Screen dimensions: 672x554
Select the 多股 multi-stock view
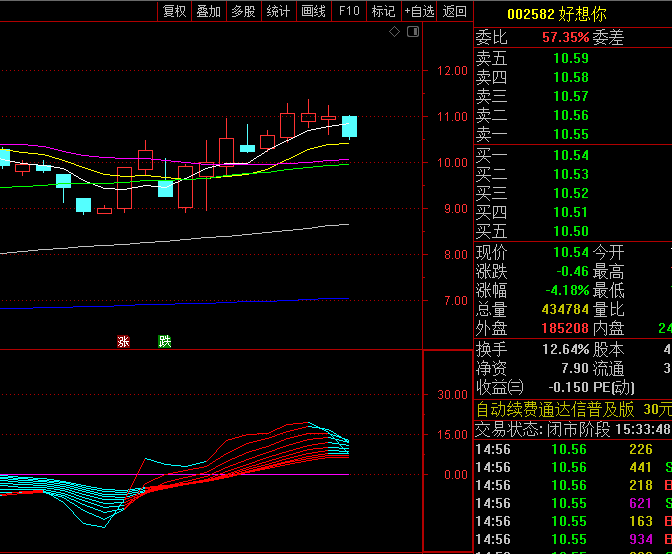click(x=243, y=11)
